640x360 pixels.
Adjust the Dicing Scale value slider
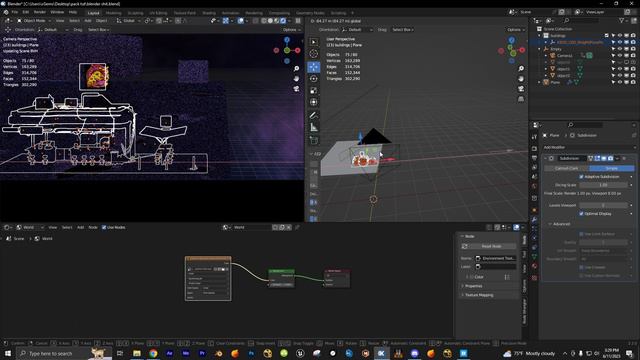click(x=603, y=185)
